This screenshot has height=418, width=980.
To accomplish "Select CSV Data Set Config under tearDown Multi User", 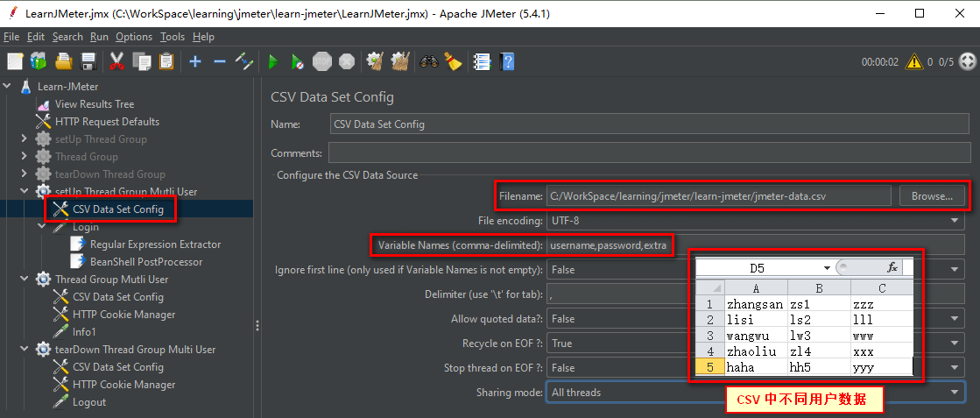I will click(x=118, y=366).
